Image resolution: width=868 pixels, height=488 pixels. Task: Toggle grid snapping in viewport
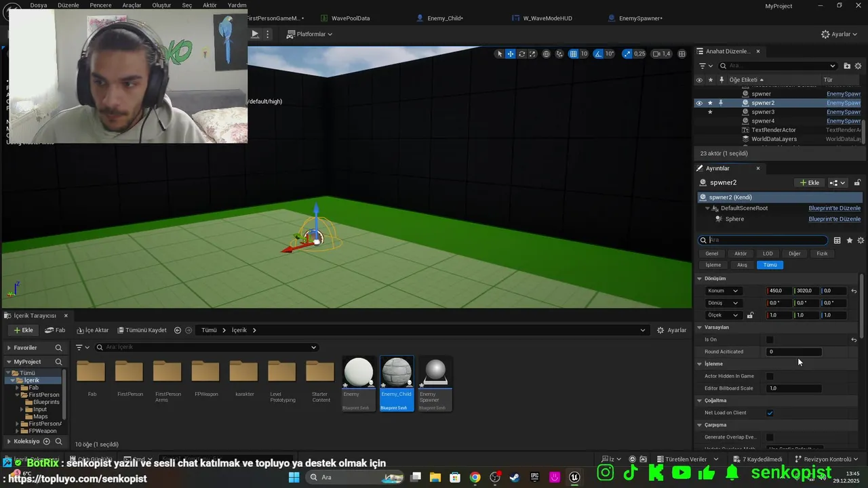pos(573,54)
